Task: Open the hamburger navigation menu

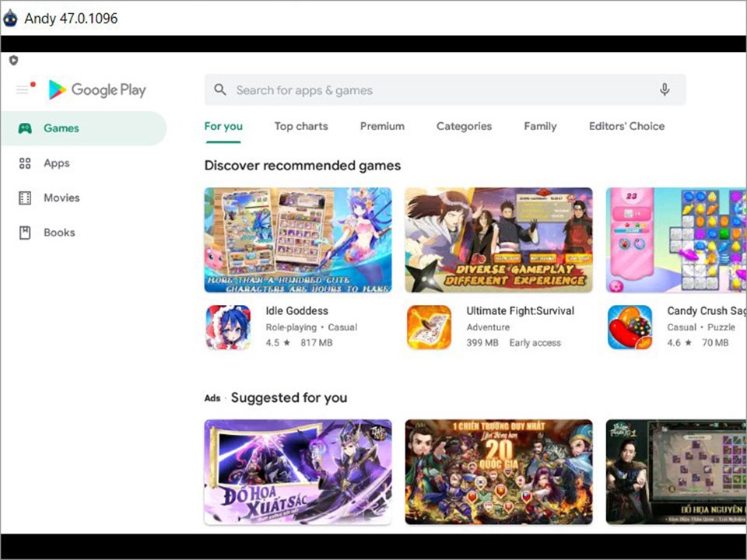Action: 23,89
